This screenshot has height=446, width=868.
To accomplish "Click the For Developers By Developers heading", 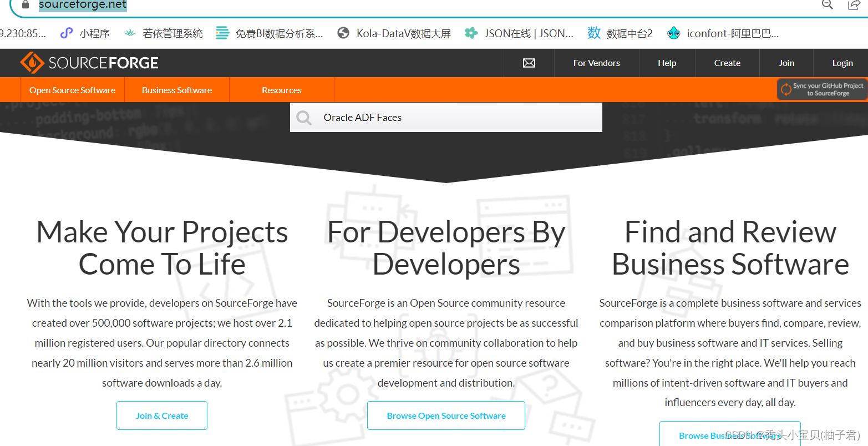I will pos(446,248).
